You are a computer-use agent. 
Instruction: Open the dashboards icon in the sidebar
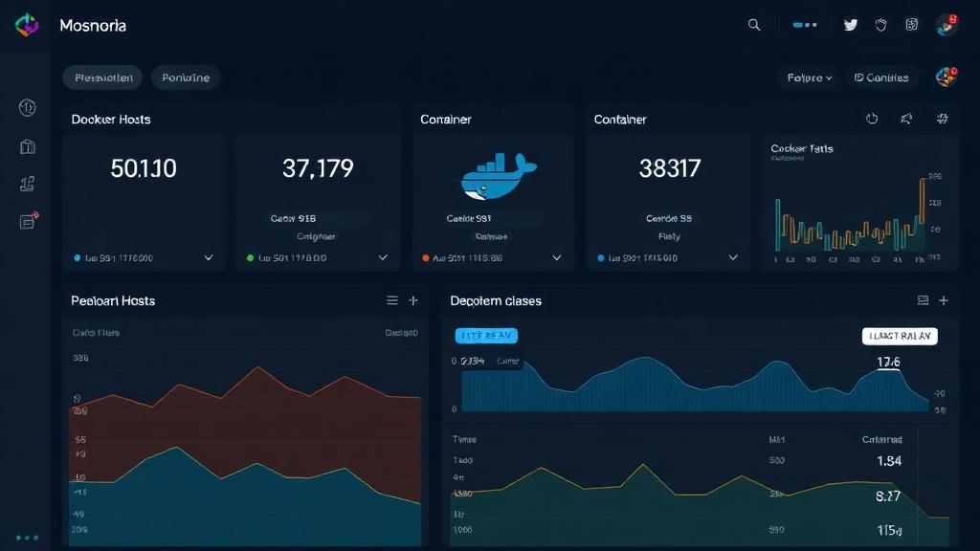(27, 146)
